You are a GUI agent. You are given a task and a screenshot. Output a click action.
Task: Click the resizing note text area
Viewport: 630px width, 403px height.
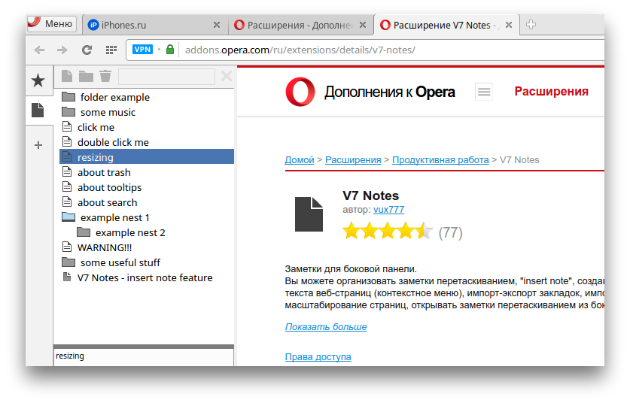(x=143, y=357)
